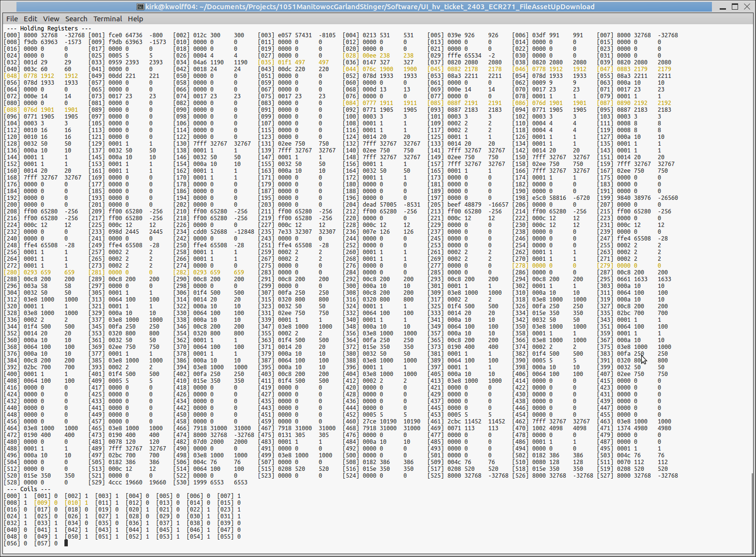Maximize the terminal window
This screenshot has width=756, height=557.
[x=735, y=7]
